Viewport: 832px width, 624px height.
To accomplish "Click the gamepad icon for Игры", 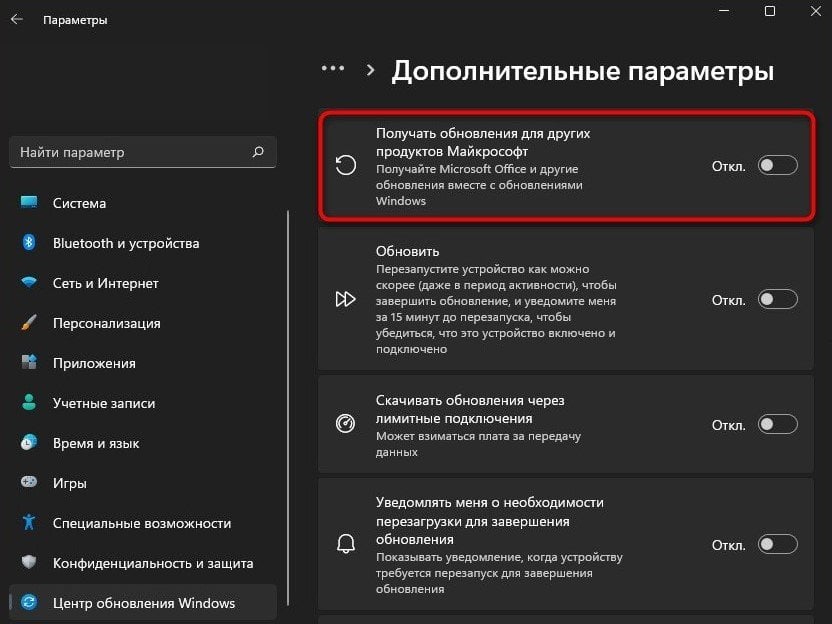I will 29,482.
